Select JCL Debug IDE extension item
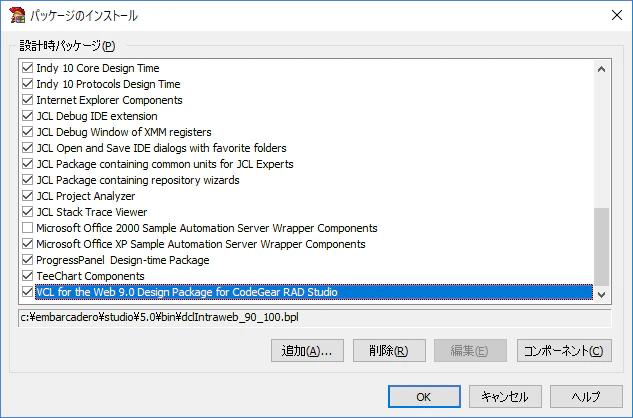Screen dimensions: 633x418 pyautogui.click(x=97, y=116)
